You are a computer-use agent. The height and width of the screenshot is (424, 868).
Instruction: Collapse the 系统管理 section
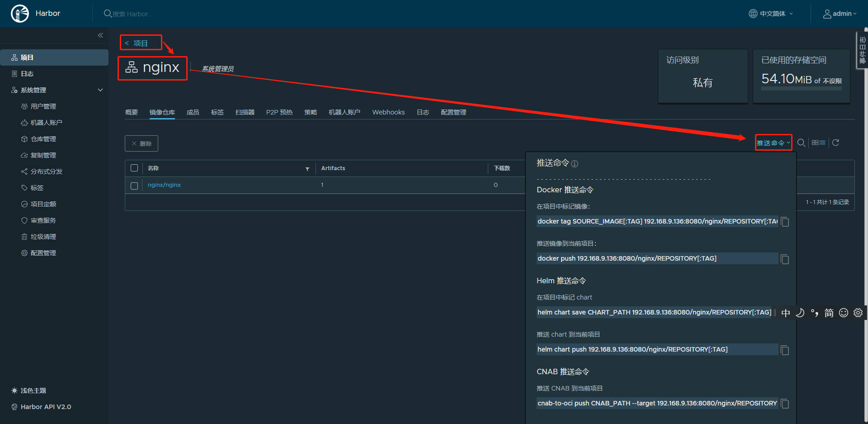click(x=100, y=90)
